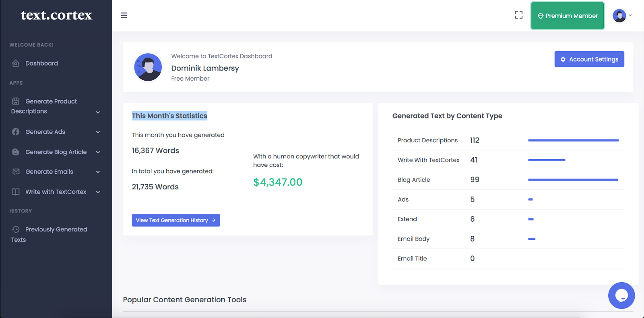The width and height of the screenshot is (644, 318).
Task: Open the Dashboard menu item
Action: click(41, 63)
